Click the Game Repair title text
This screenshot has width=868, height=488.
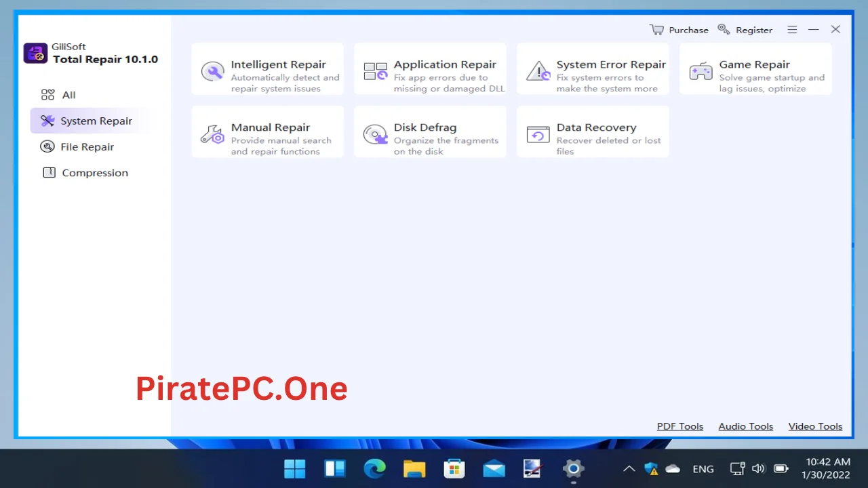tap(754, 64)
